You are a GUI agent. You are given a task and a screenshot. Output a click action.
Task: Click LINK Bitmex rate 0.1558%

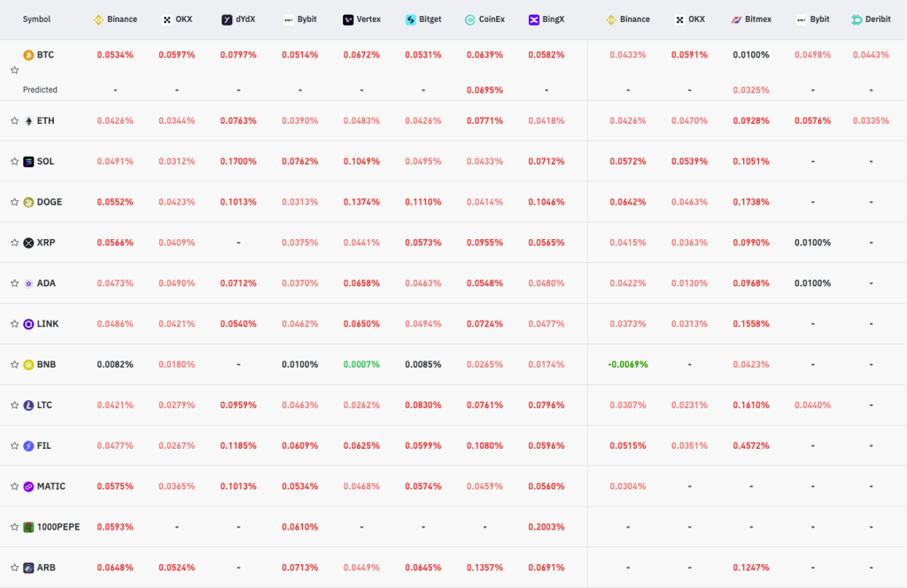[x=751, y=324]
